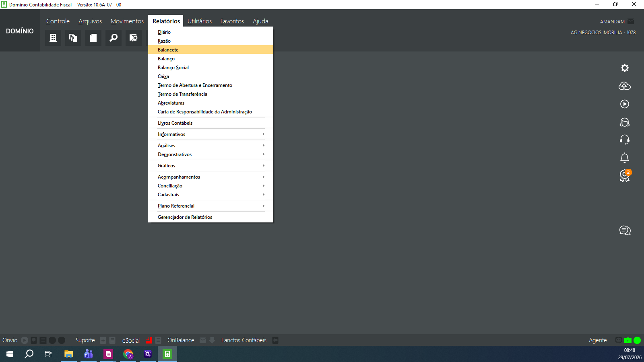This screenshot has height=362, width=644.
Task: Open the Balanço report
Action: (x=211, y=59)
